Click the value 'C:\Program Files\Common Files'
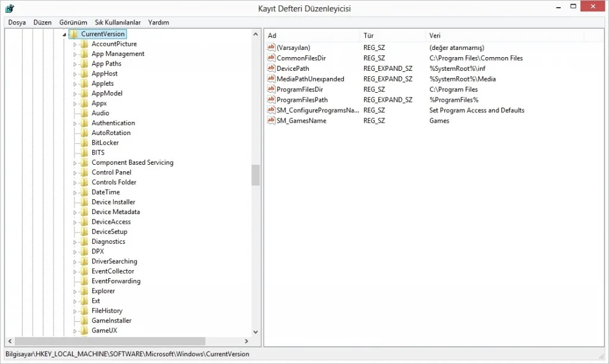 [x=476, y=58]
